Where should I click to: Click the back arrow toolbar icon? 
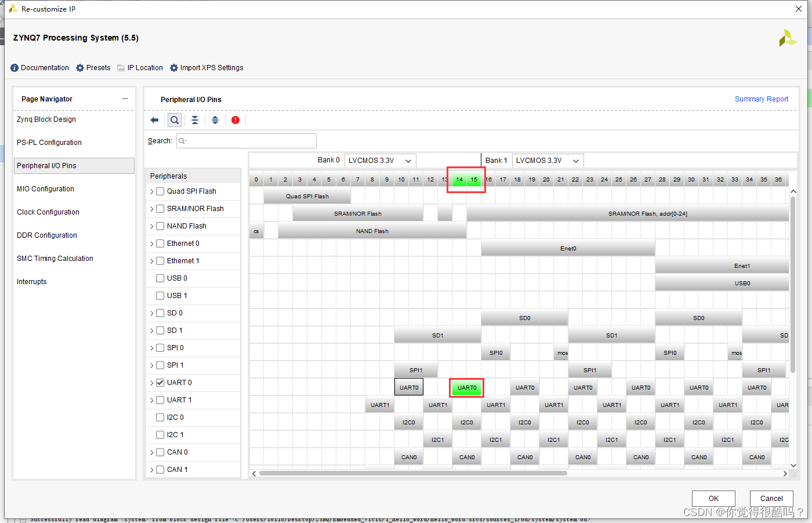[x=154, y=120]
